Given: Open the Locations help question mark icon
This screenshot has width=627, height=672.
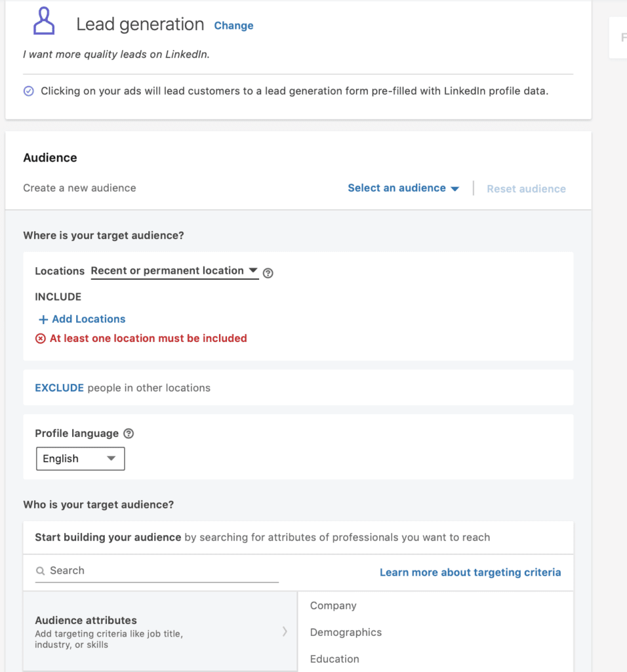Looking at the screenshot, I should point(268,271).
